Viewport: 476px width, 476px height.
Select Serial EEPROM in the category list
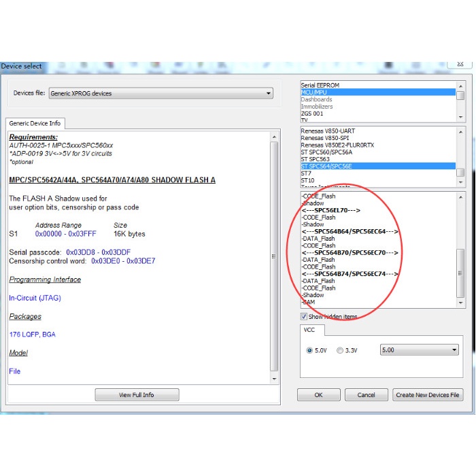pyautogui.click(x=320, y=85)
